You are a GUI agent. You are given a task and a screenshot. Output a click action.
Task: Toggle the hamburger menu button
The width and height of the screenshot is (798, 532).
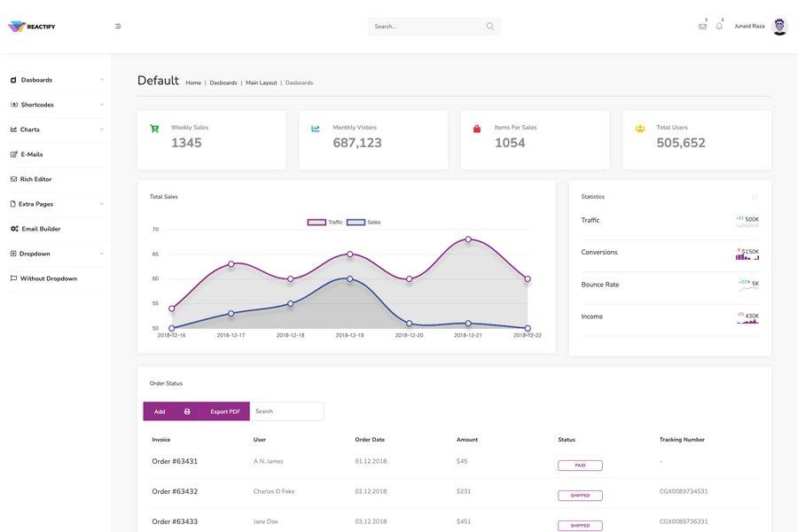[x=116, y=24]
